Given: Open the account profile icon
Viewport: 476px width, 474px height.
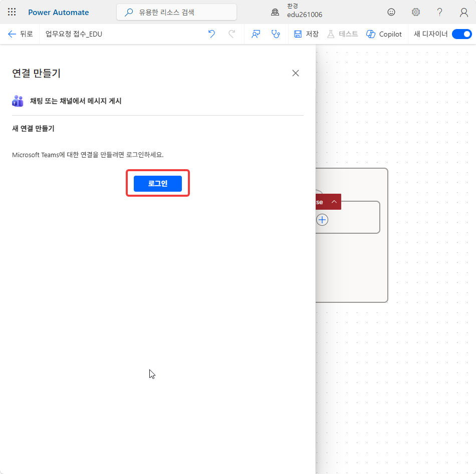Looking at the screenshot, I should (x=464, y=12).
